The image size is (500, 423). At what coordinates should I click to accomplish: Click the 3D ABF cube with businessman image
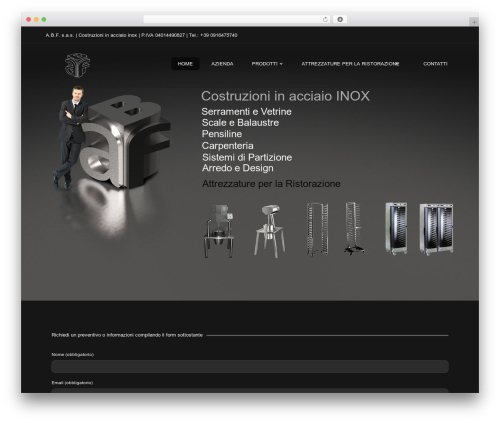click(112, 137)
